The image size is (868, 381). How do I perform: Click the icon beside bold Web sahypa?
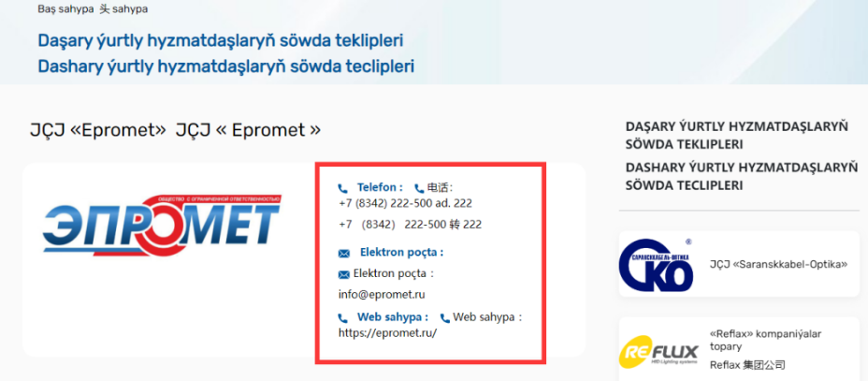pos(343,318)
